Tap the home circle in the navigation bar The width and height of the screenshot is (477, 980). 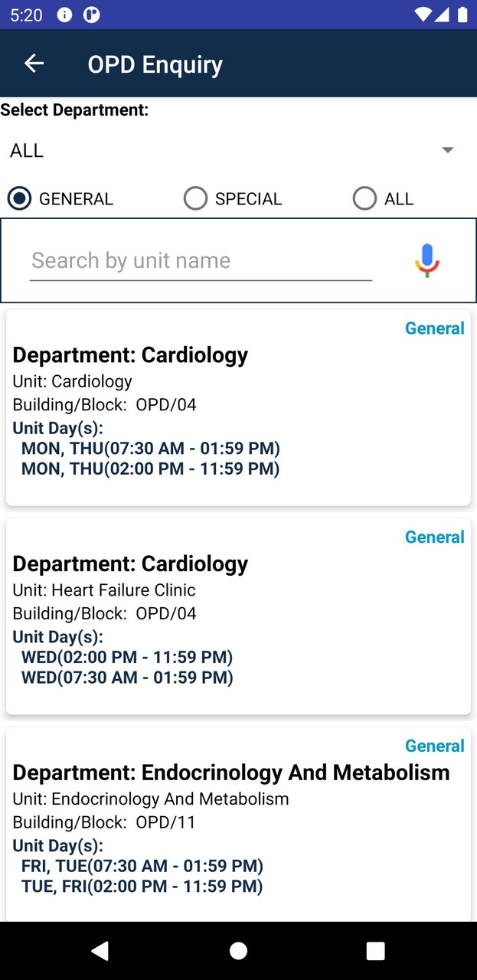click(x=238, y=950)
